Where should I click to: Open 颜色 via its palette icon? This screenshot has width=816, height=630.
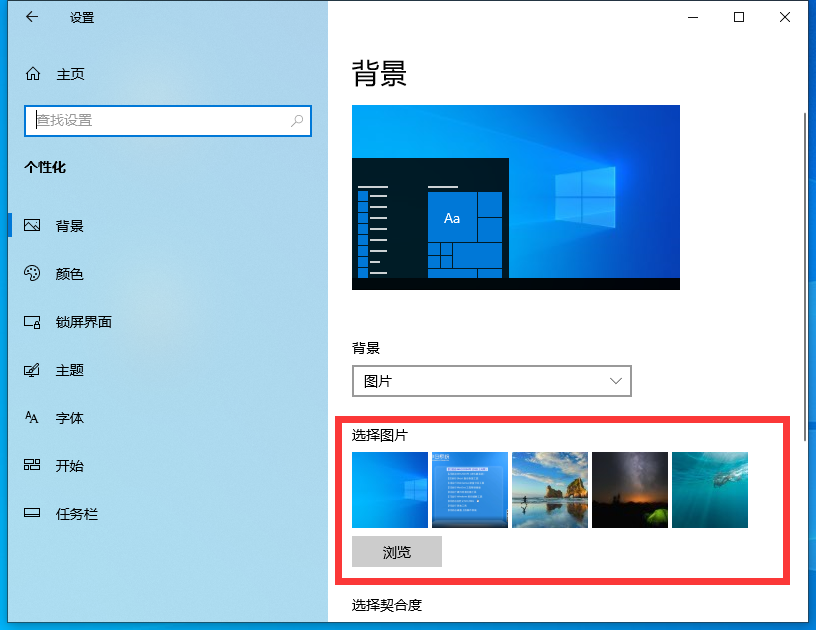pos(33,274)
